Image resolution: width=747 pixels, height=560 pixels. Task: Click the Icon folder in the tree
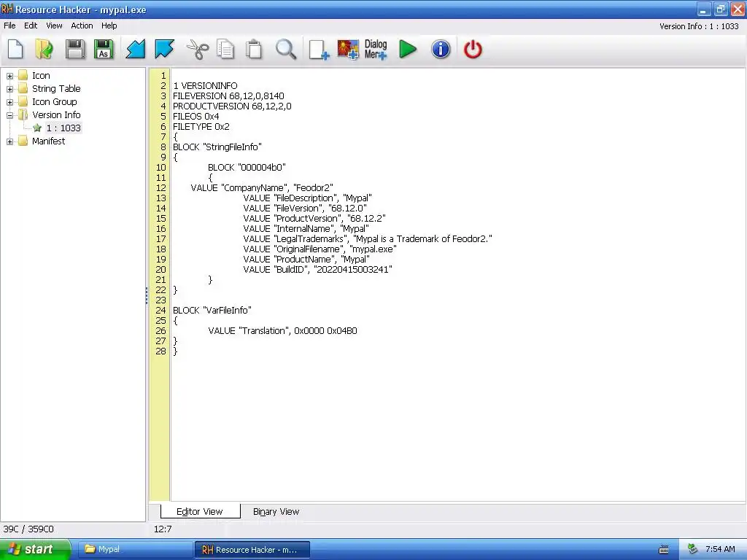[x=23, y=75]
